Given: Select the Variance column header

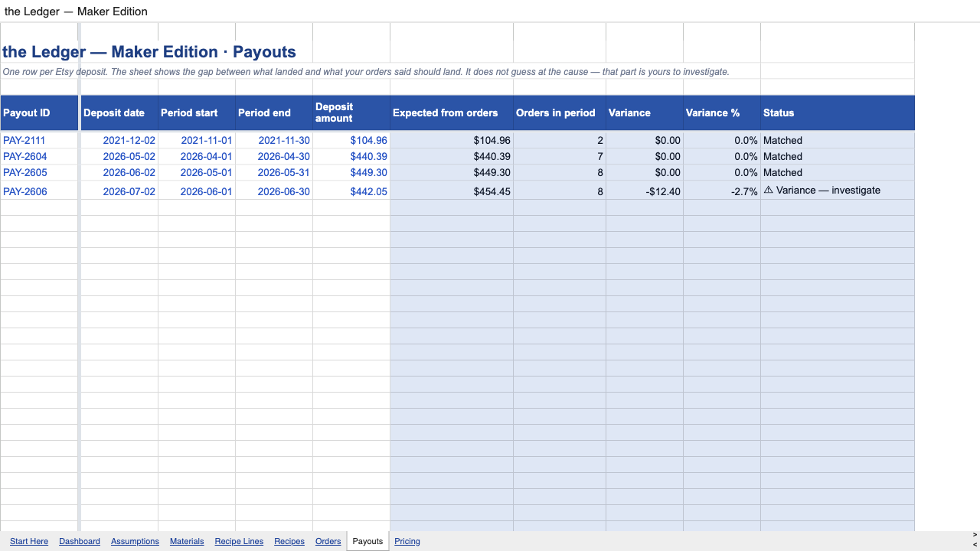Looking at the screenshot, I should coord(645,112).
